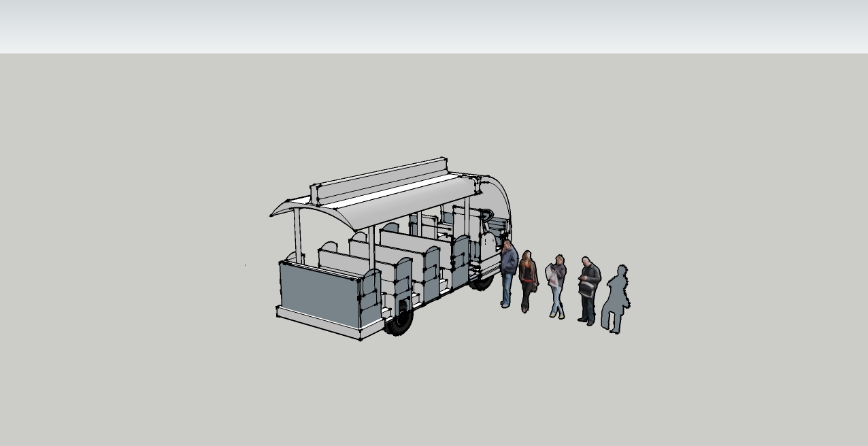The height and width of the screenshot is (446, 868).
Task: Click the side door nearest the cab
Action: (x=461, y=262)
